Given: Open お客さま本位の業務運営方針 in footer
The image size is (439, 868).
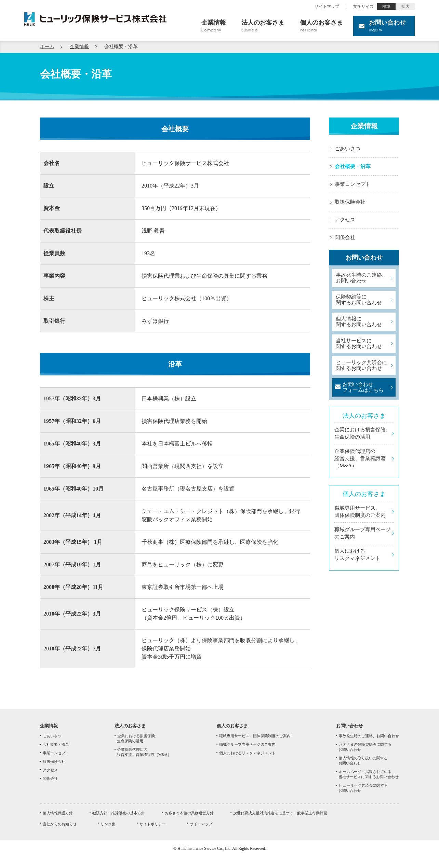Looking at the screenshot, I should point(189,813).
